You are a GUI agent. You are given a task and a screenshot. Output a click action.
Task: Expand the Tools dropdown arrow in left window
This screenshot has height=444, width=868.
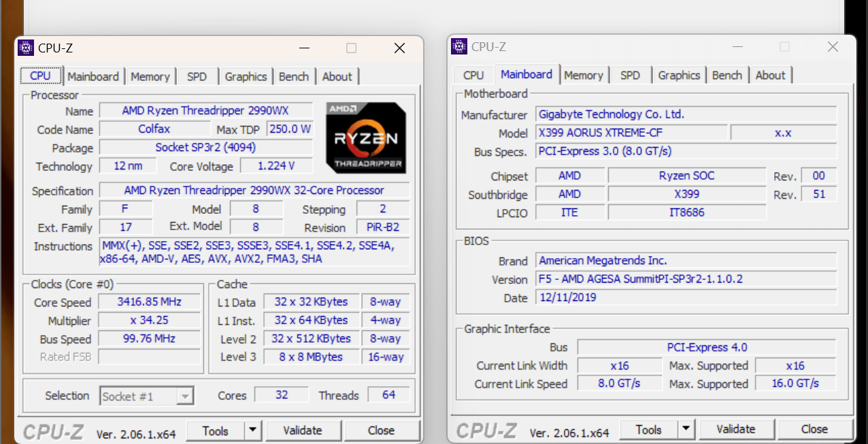pyautogui.click(x=253, y=430)
